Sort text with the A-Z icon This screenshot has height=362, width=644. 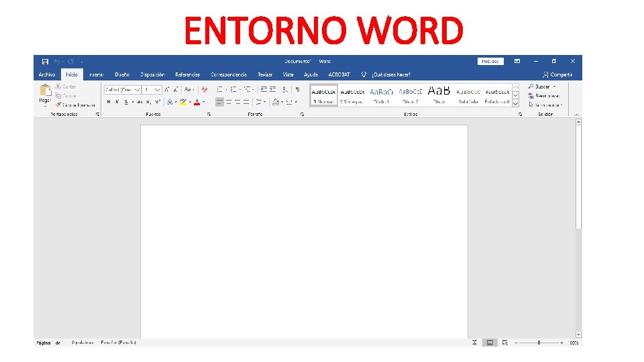pyautogui.click(x=285, y=89)
